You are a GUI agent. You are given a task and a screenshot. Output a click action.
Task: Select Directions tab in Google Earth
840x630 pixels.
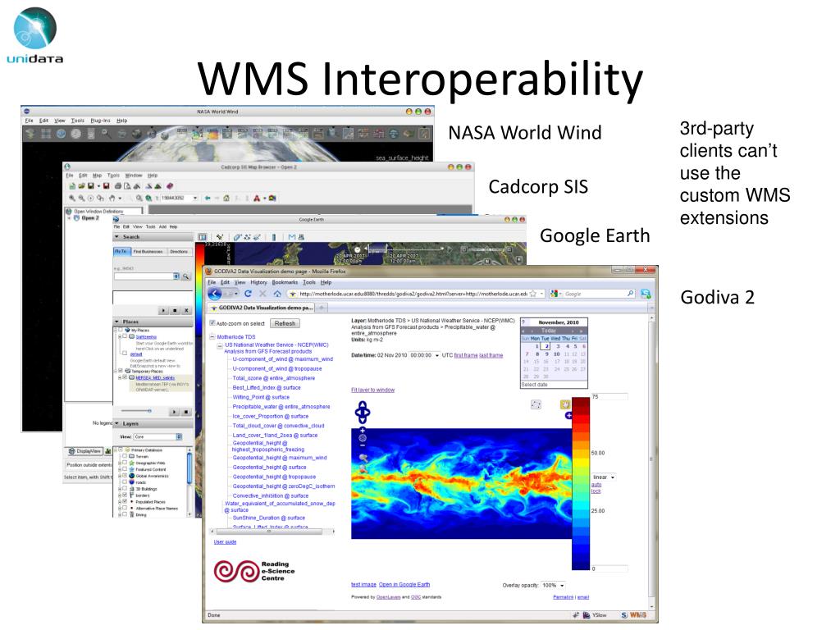179,251
